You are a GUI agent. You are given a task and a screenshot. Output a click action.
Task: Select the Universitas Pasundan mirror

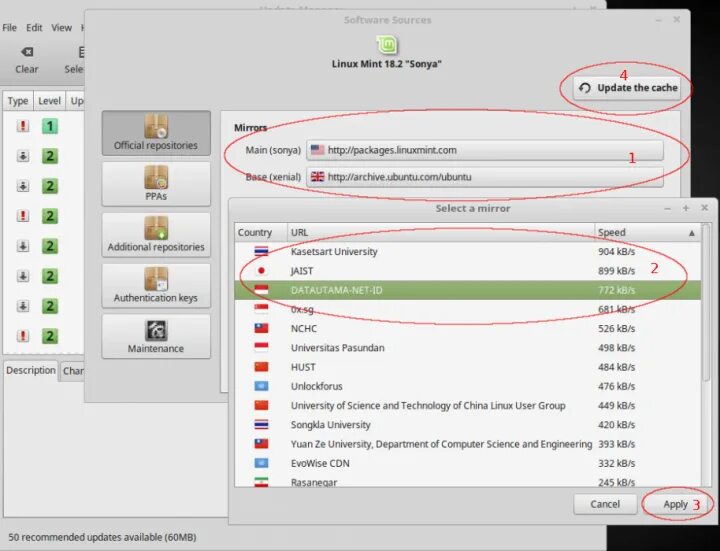pos(467,348)
